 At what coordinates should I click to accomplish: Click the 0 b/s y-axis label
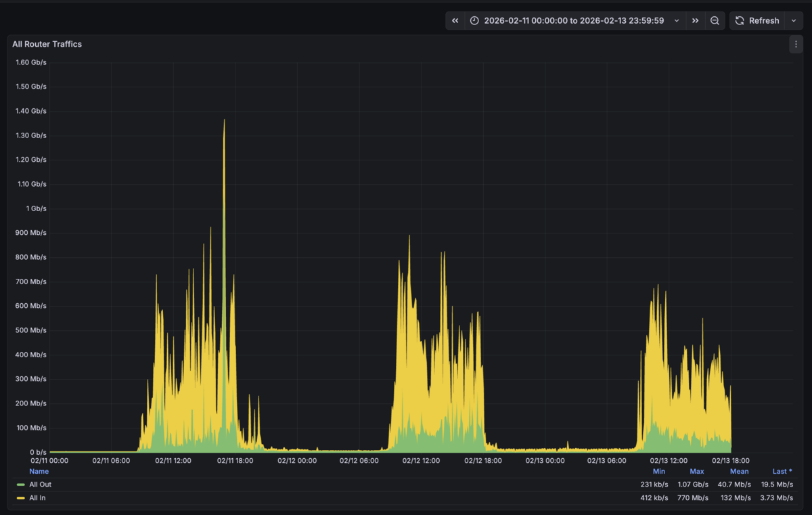[38, 452]
